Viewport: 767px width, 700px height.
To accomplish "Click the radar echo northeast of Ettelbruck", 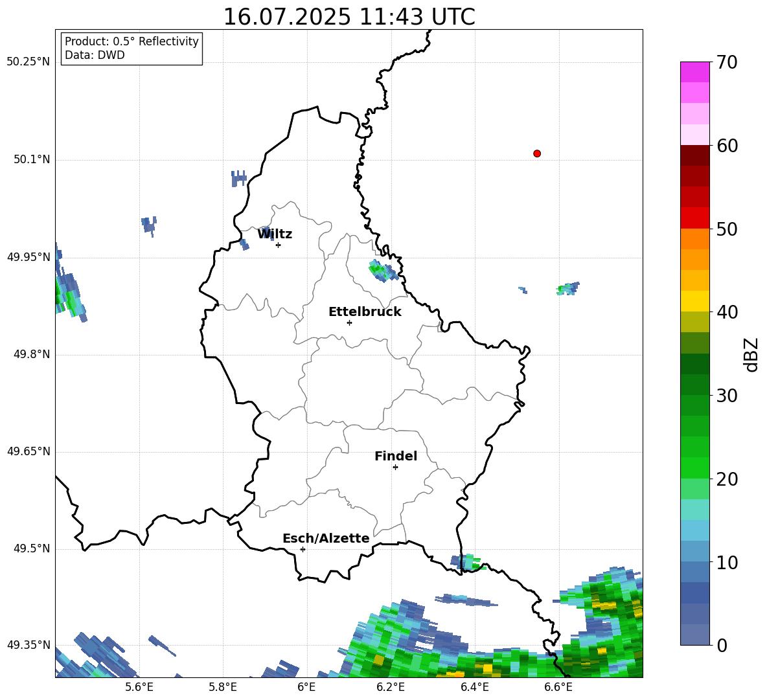I will pos(383,271).
